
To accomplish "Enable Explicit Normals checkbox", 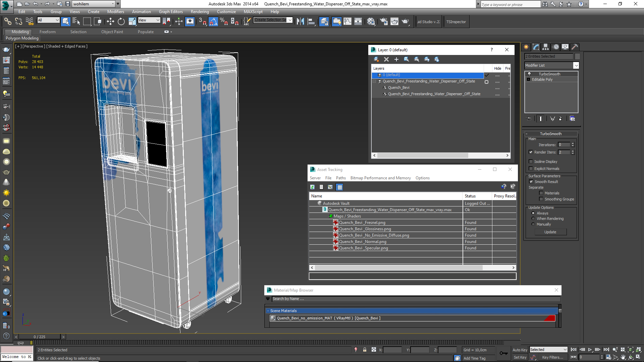I will [531, 169].
